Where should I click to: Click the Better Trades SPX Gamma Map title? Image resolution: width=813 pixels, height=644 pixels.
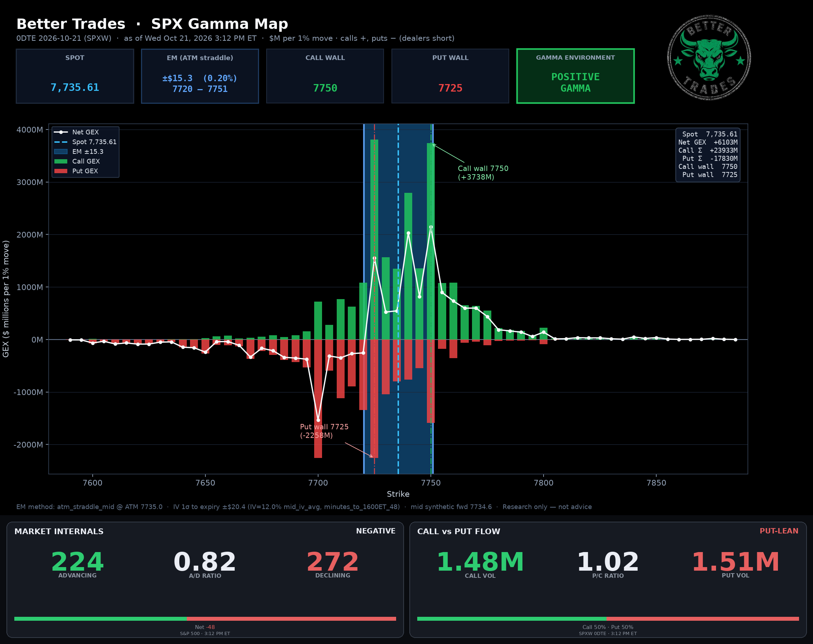152,24
